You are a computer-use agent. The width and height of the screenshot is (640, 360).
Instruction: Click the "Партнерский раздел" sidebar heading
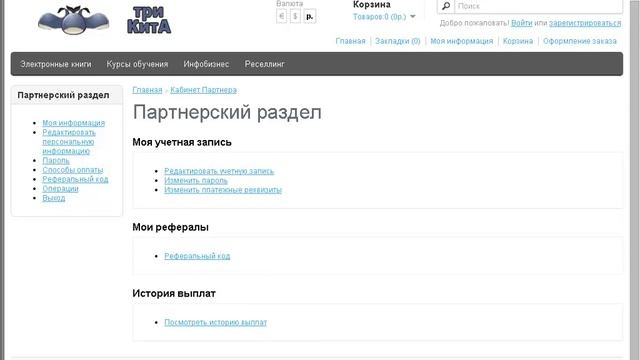pyautogui.click(x=63, y=95)
